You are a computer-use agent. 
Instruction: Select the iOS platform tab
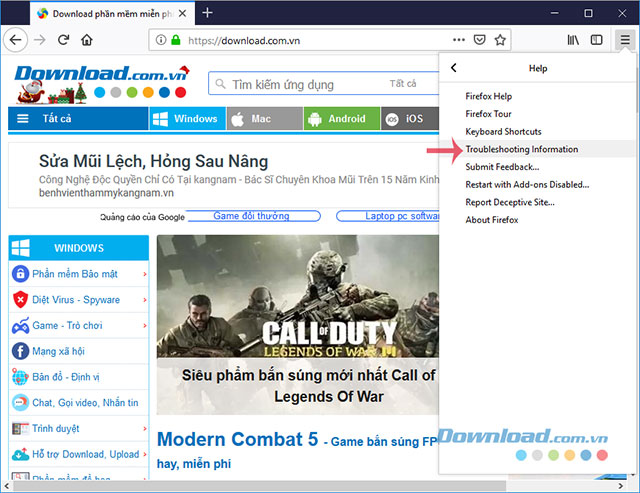[410, 118]
